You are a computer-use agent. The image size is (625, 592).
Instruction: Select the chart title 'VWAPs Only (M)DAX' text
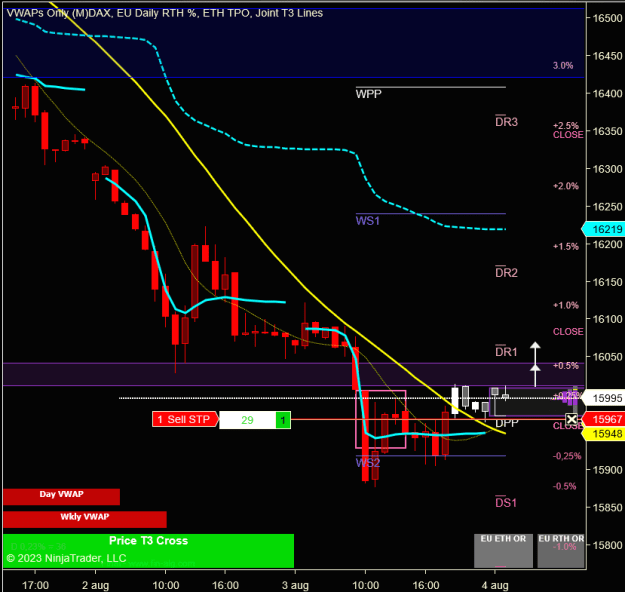point(60,13)
